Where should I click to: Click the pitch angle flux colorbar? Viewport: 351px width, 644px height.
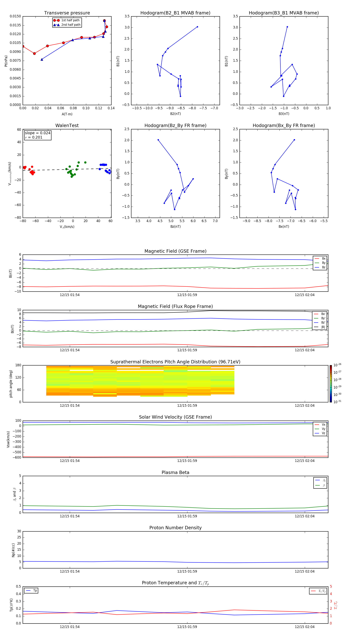(x=331, y=384)
